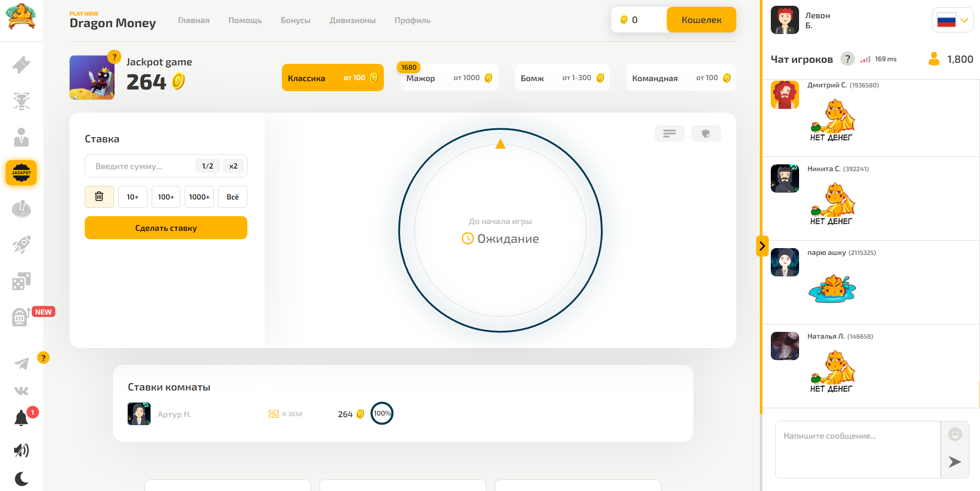980x491 pixels.
Task: Add 1000 to bet with 1000+ button
Action: [x=199, y=197]
